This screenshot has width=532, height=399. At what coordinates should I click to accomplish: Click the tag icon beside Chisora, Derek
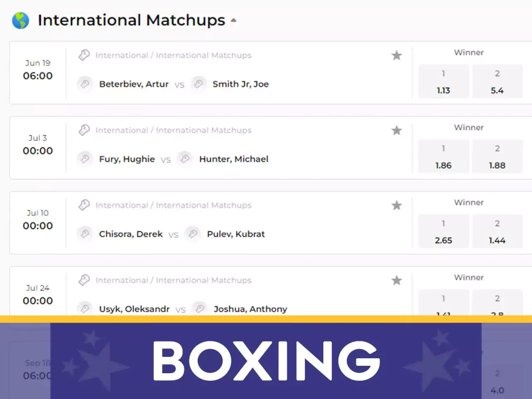(x=85, y=234)
